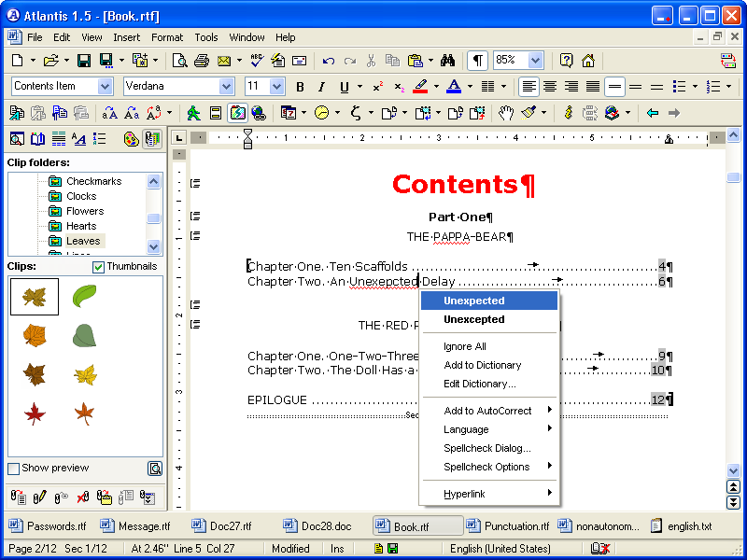This screenshot has height=560, width=747.
Task: Expand the Verdana font dropdown
Action: (x=226, y=87)
